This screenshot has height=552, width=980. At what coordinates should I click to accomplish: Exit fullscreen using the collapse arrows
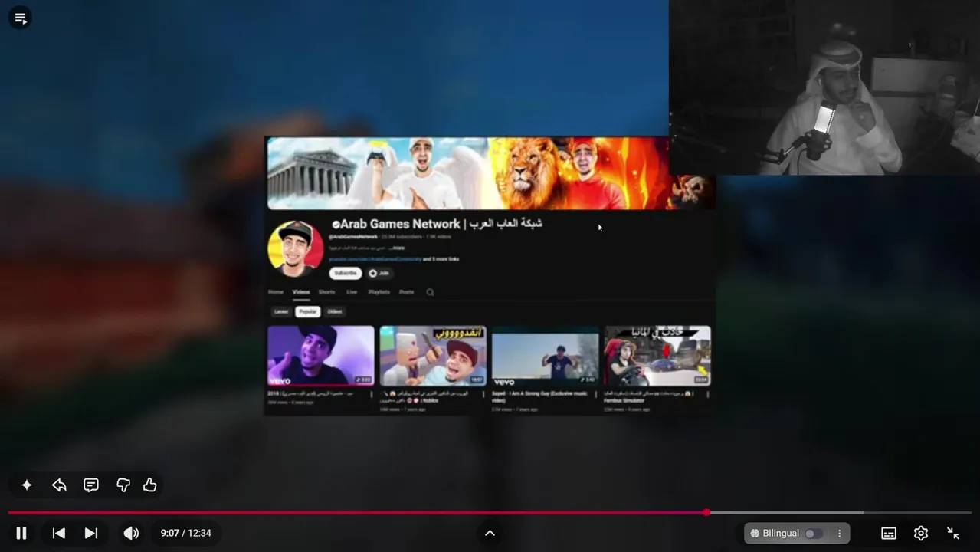point(953,533)
